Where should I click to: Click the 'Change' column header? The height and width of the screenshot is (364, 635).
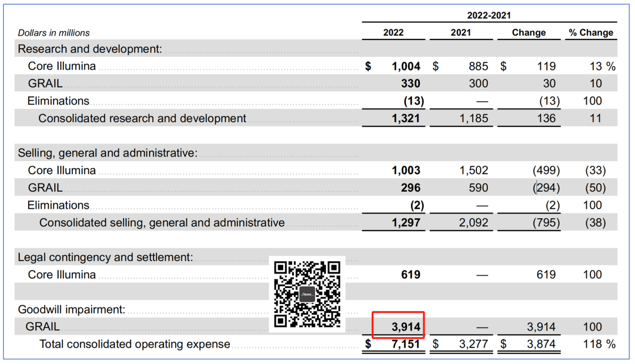529,33
